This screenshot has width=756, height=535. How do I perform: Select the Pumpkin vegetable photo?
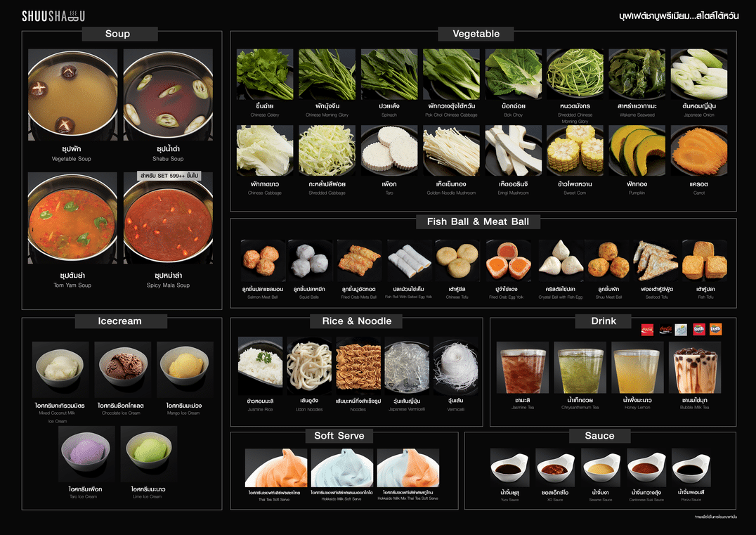click(x=637, y=150)
